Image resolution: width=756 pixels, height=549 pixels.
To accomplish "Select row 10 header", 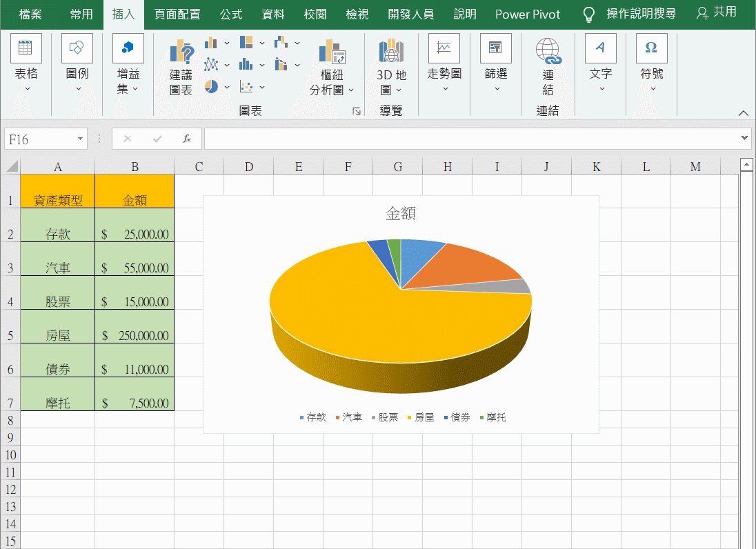I will point(10,455).
